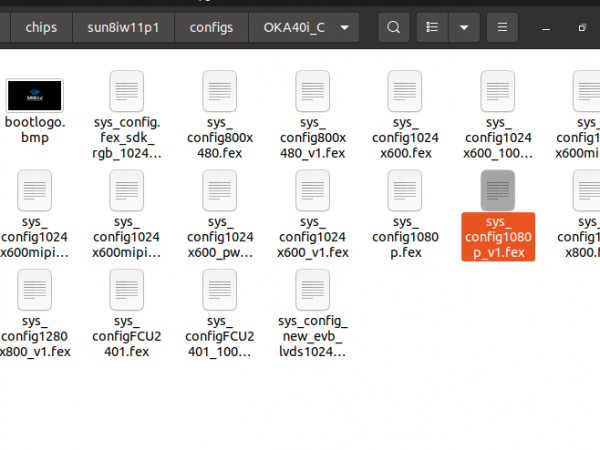Select the bootlogo.bmp image thumbnail
The image size is (600, 450).
coord(34,95)
